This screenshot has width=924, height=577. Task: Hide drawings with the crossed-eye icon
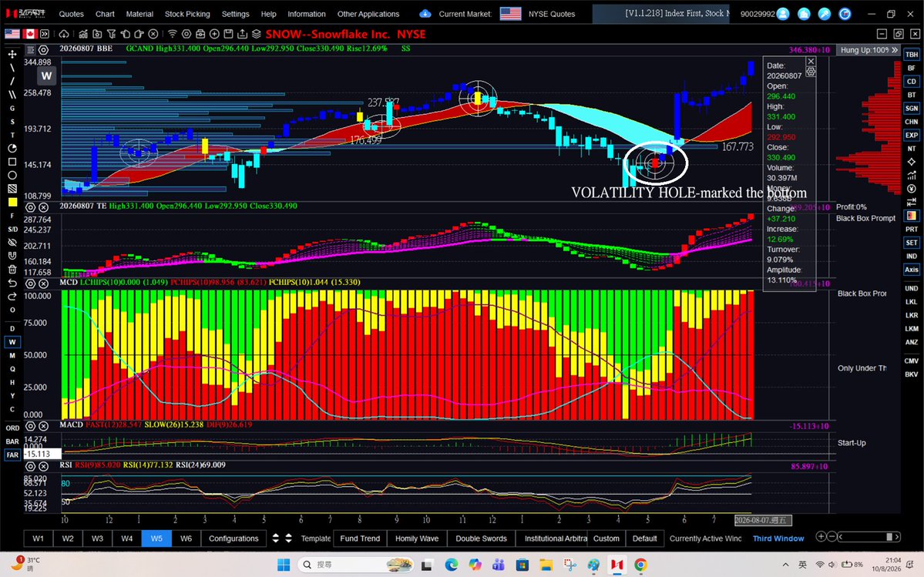coord(12,243)
